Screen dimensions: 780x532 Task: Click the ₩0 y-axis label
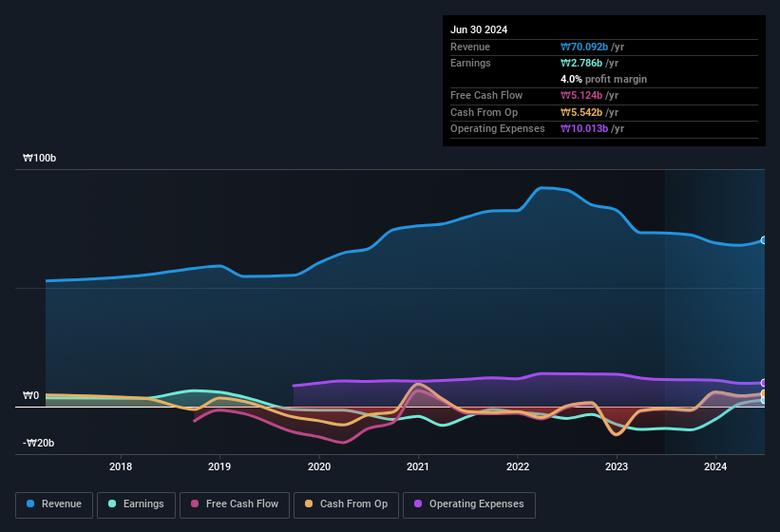[x=30, y=396]
